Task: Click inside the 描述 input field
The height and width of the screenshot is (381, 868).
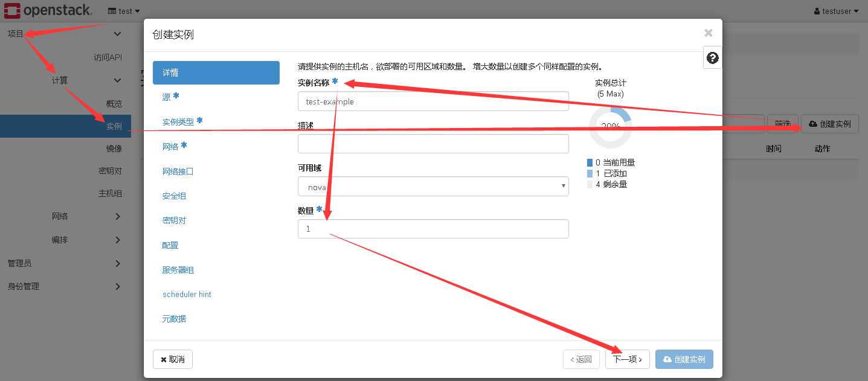Action: point(432,143)
